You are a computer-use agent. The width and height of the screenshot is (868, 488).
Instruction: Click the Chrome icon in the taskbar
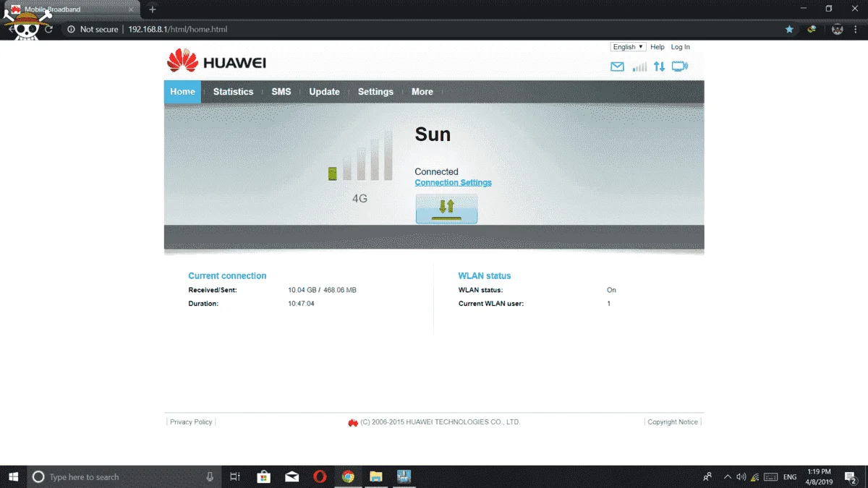[348, 476]
